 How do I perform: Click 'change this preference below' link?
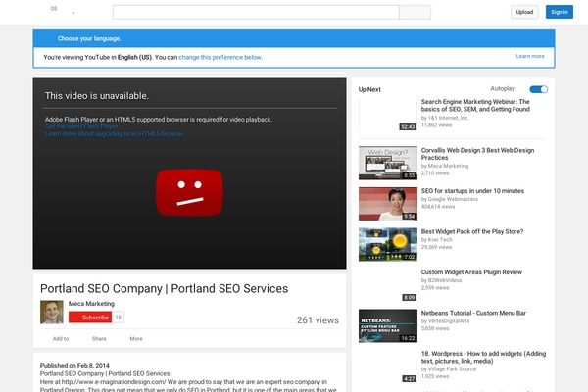pyautogui.click(x=220, y=58)
